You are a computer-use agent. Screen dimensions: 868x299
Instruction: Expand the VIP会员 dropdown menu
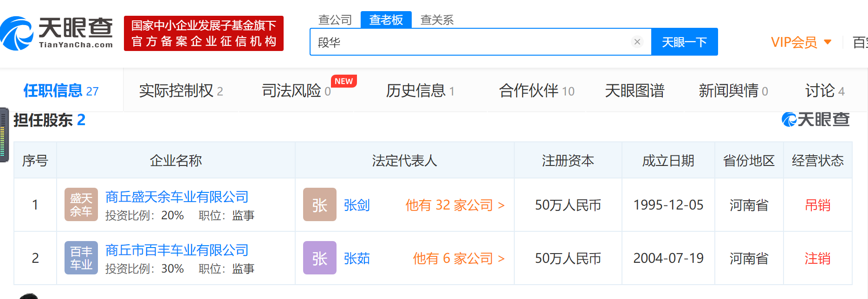tap(801, 42)
